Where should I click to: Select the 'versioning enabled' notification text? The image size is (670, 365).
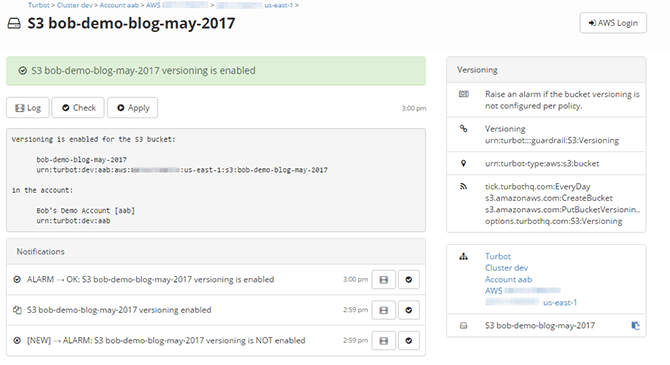click(x=119, y=310)
